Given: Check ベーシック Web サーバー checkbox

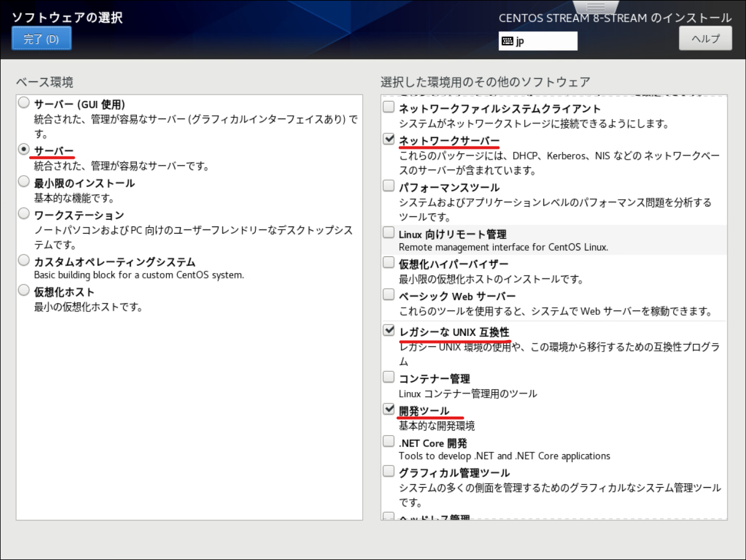Looking at the screenshot, I should tap(389, 295).
